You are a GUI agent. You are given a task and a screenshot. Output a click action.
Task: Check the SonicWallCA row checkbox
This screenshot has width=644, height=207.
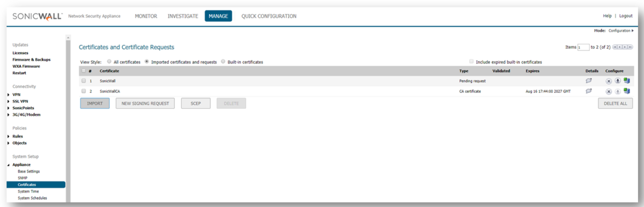tap(83, 91)
